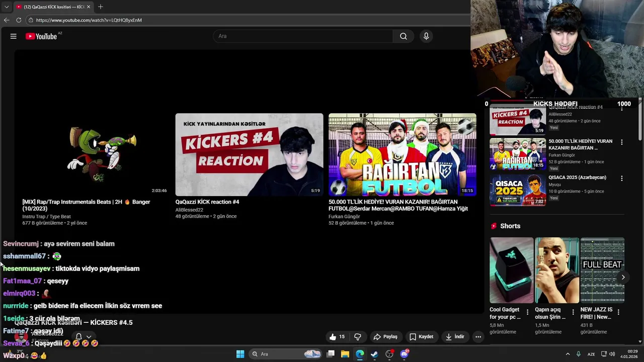Play the Bağırtan Futbol end-screen thumbnail

click(403, 154)
